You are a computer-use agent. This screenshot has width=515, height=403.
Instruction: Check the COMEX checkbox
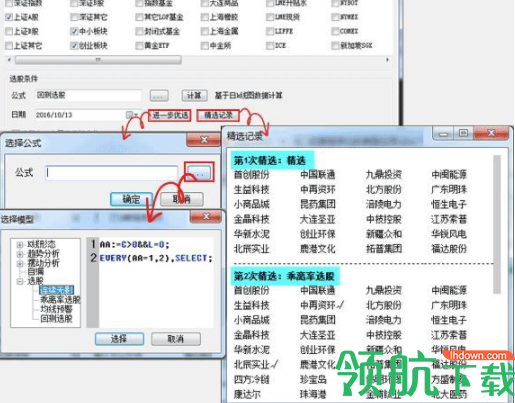[x=335, y=31]
